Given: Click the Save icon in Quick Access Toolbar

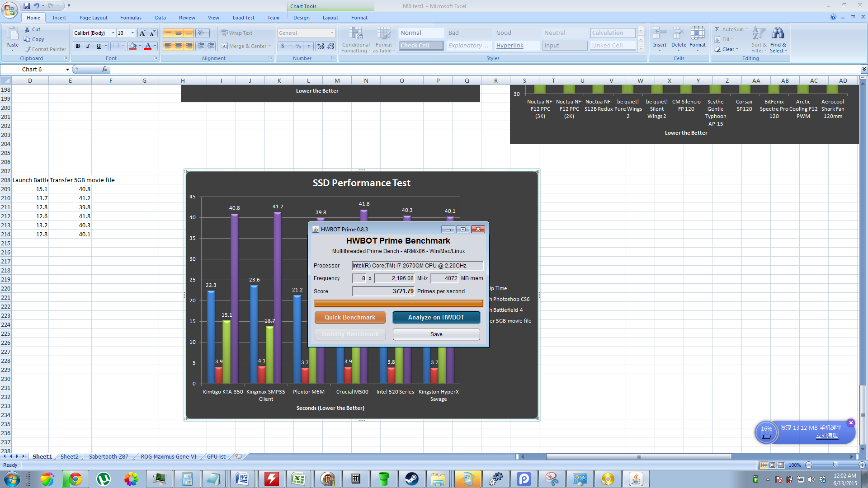Looking at the screenshot, I should [x=27, y=6].
